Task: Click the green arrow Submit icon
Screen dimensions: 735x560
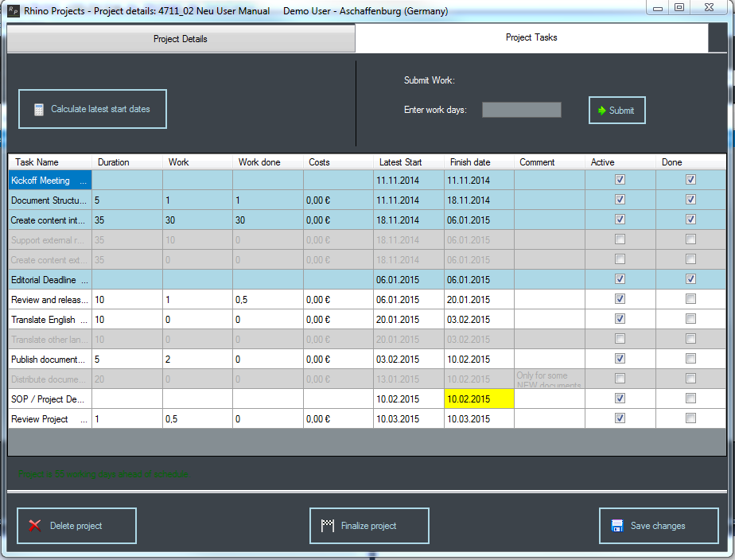Action: click(602, 111)
